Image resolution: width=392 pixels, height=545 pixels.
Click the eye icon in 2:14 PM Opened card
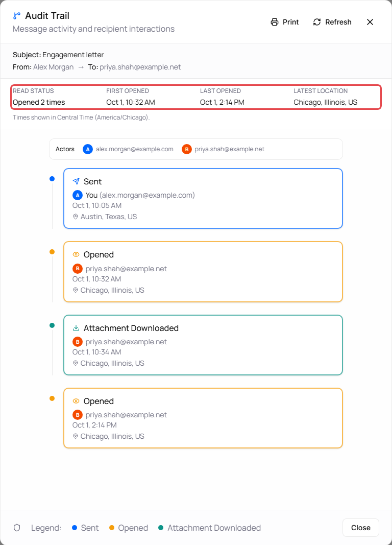click(x=76, y=401)
